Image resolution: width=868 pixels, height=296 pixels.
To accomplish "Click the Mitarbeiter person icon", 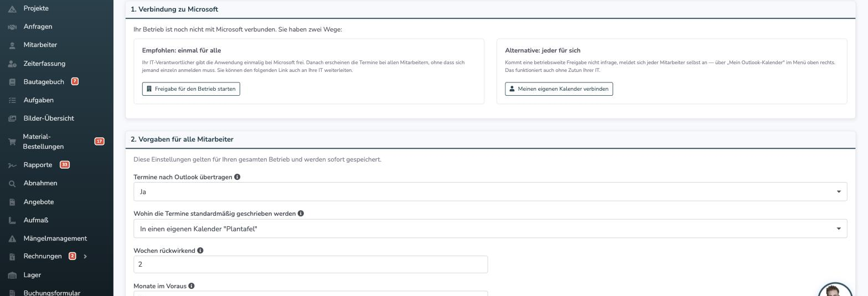I will coord(12,45).
